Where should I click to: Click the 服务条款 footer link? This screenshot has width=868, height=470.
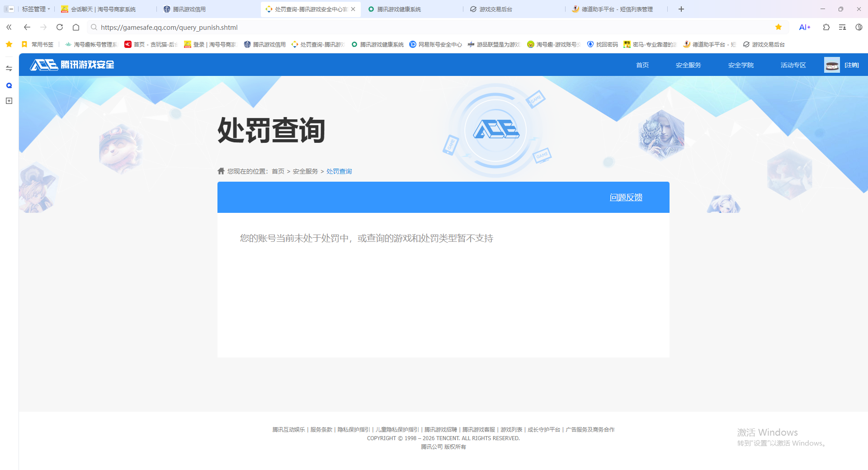321,429
